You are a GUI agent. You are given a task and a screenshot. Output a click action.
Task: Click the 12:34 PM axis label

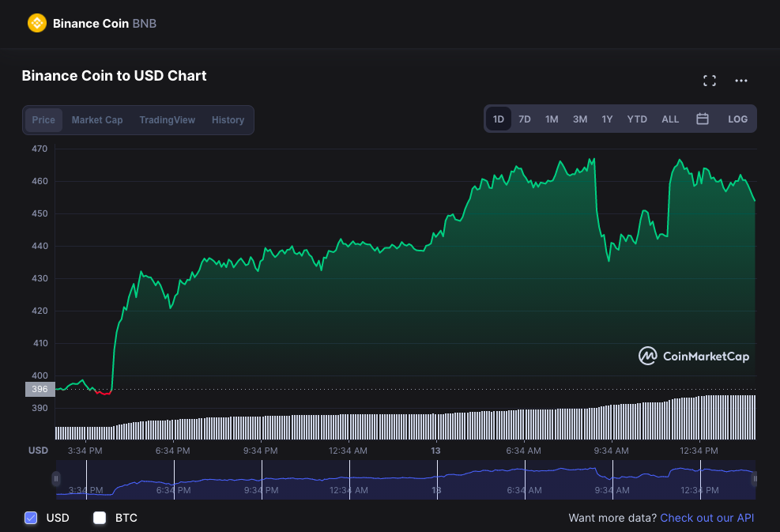[x=699, y=451]
